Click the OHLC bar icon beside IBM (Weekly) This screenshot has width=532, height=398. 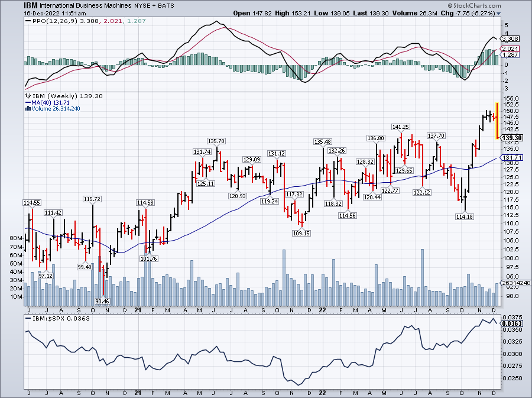click(x=27, y=96)
